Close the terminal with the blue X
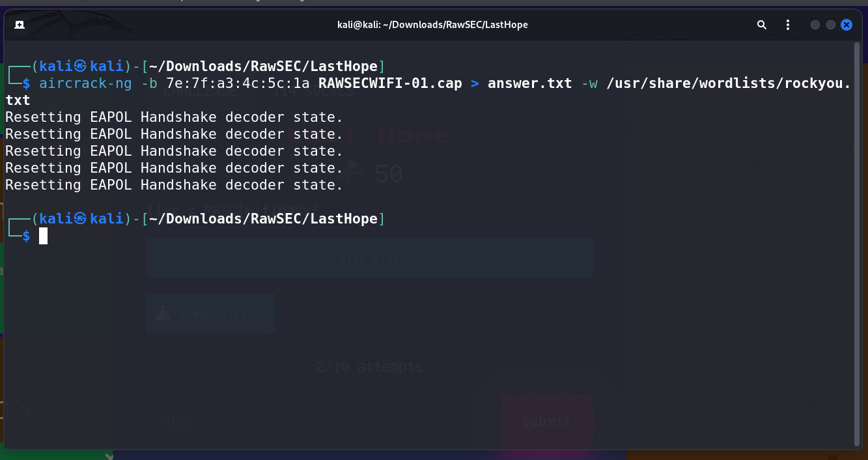Viewport: 868px width, 460px height. [847, 25]
